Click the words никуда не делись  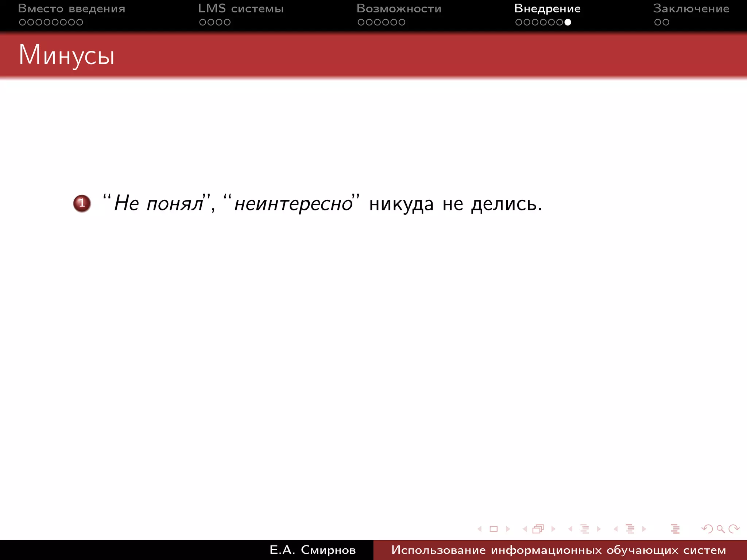tap(456, 204)
